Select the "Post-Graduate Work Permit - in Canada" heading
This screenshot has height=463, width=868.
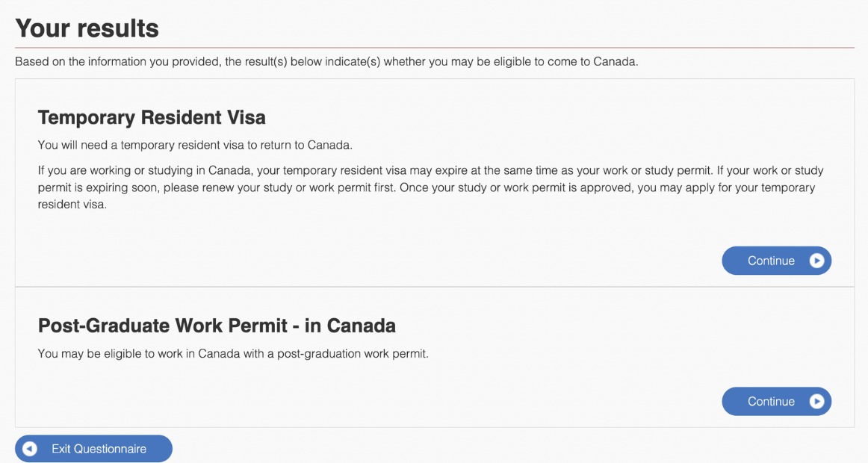click(x=217, y=326)
